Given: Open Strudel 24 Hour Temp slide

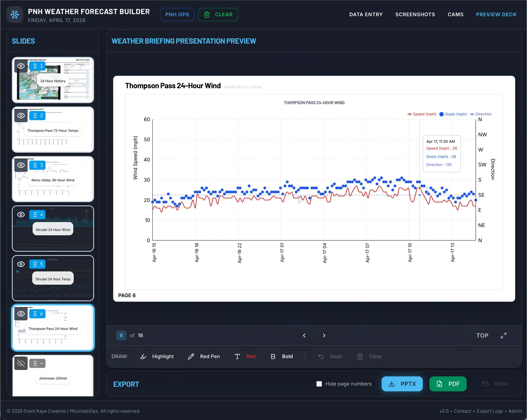Looking at the screenshot, I should click(53, 278).
